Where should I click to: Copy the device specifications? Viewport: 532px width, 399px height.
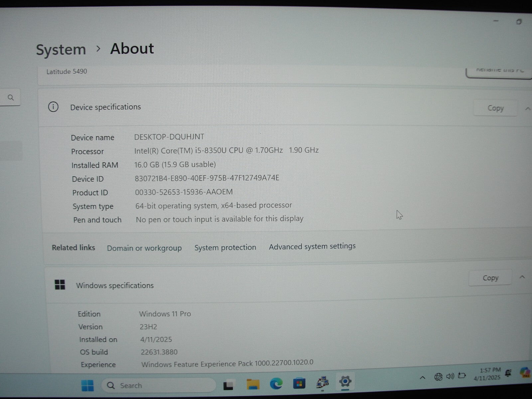495,108
